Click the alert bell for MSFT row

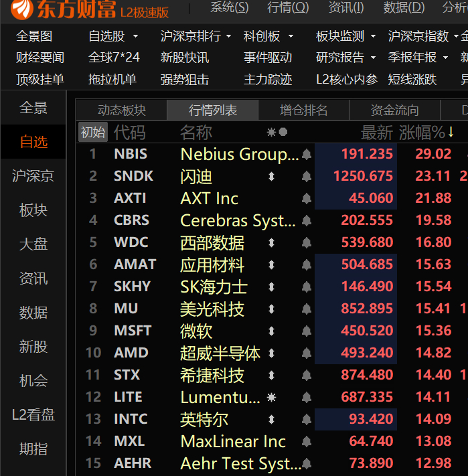[307, 331]
